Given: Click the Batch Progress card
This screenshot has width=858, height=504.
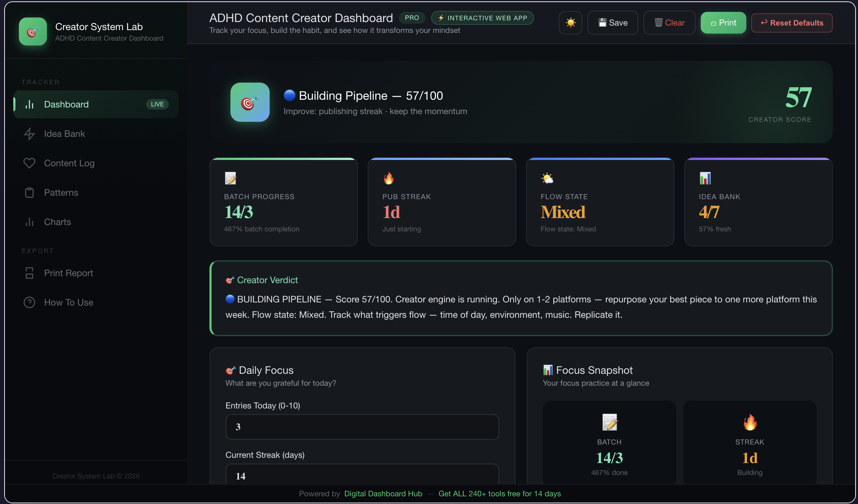Looking at the screenshot, I should click(283, 202).
